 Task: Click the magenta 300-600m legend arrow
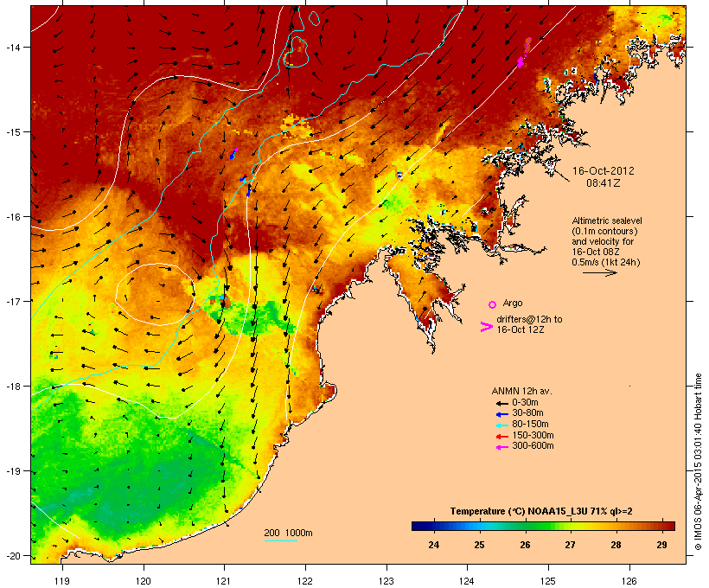(x=501, y=447)
